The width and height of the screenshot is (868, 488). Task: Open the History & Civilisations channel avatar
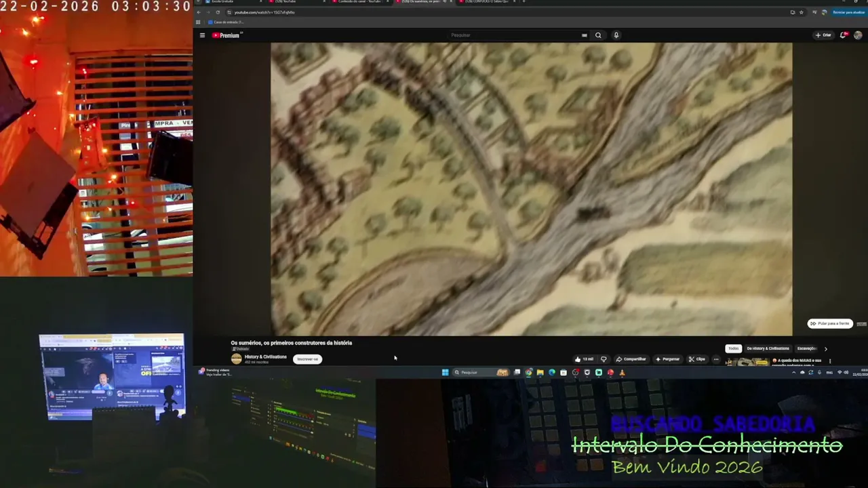click(x=236, y=359)
